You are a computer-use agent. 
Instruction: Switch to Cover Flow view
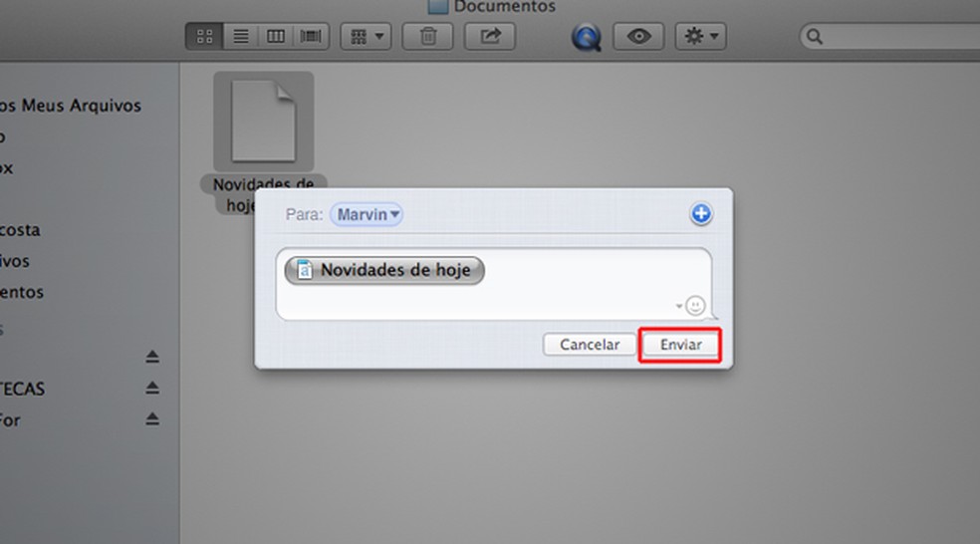point(311,36)
